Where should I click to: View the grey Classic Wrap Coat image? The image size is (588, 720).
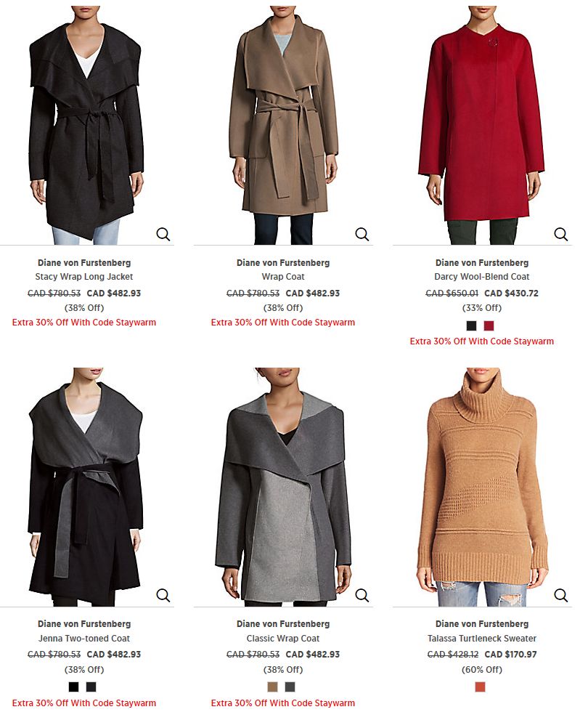coord(283,487)
